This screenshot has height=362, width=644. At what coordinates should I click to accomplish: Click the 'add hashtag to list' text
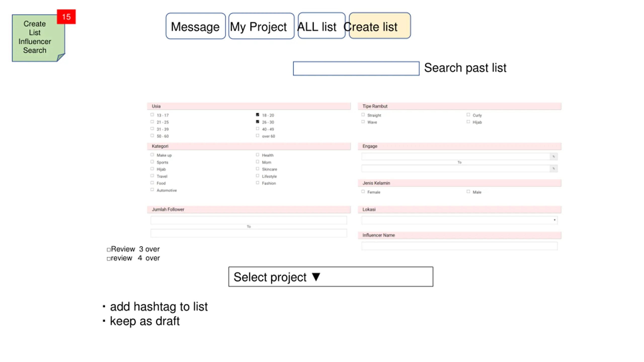159,307
